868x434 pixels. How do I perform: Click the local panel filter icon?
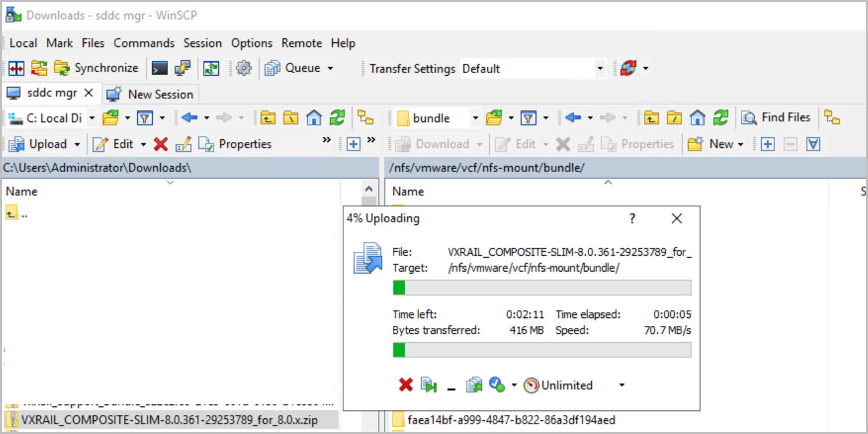pyautogui.click(x=145, y=118)
